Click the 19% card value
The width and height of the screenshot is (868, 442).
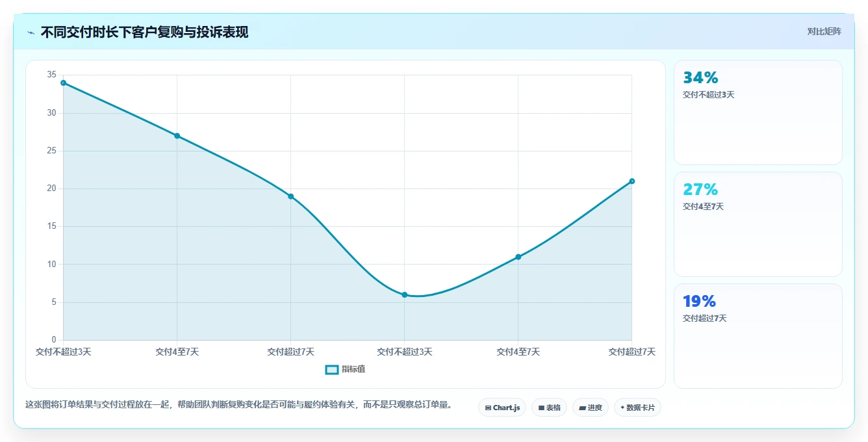pyautogui.click(x=699, y=302)
